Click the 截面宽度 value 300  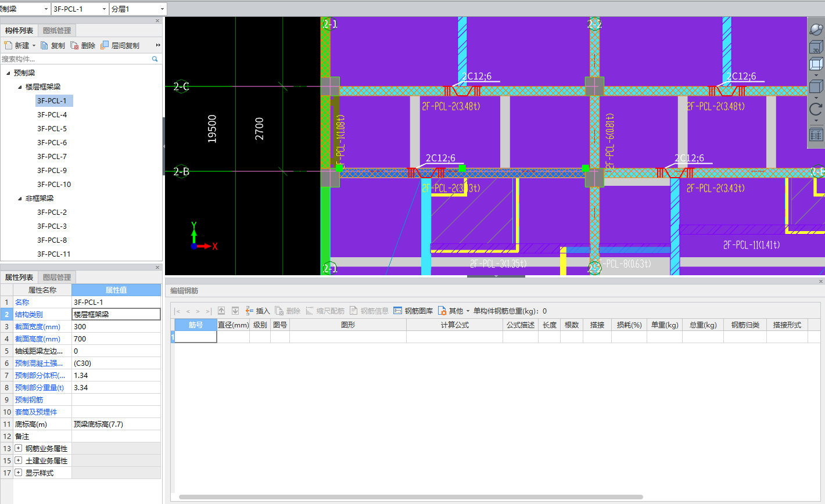(x=116, y=326)
